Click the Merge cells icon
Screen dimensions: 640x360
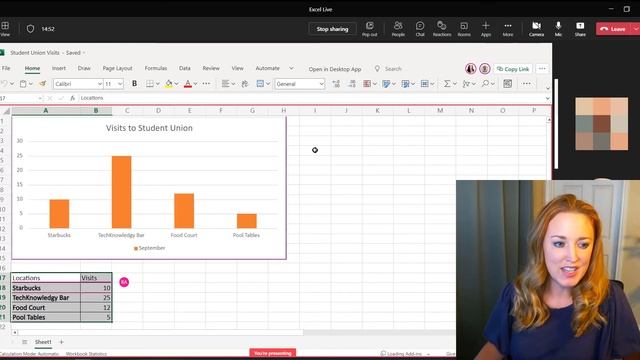(260, 84)
